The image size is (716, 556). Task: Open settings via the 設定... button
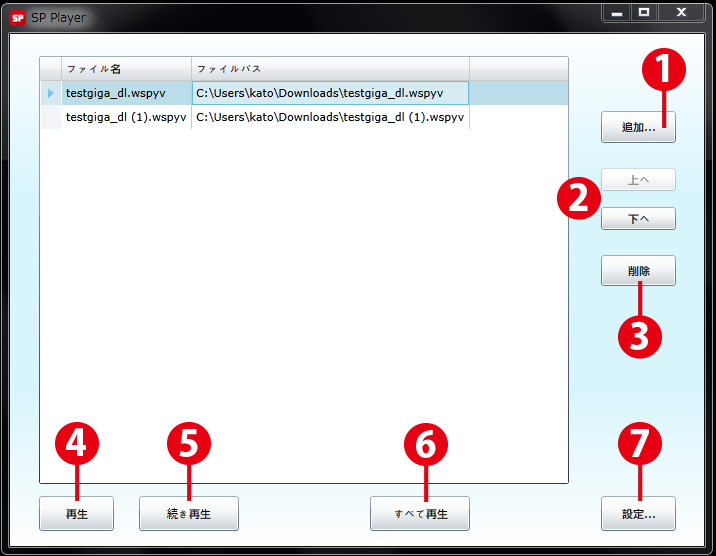(x=638, y=513)
